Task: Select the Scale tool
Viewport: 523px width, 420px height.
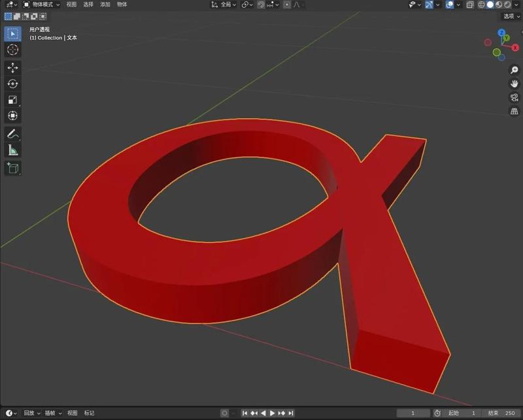Action: 13,99
